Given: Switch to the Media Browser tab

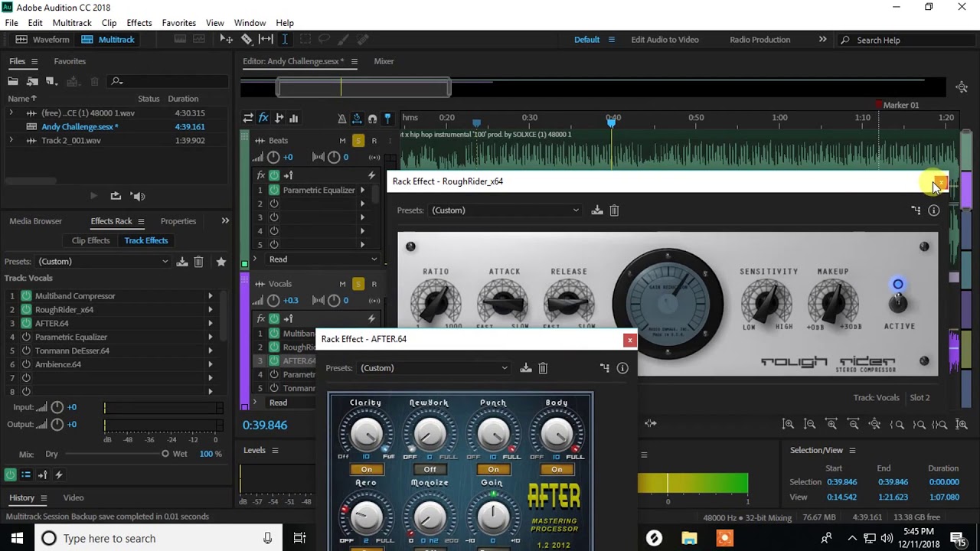Looking at the screenshot, I should pyautogui.click(x=36, y=221).
